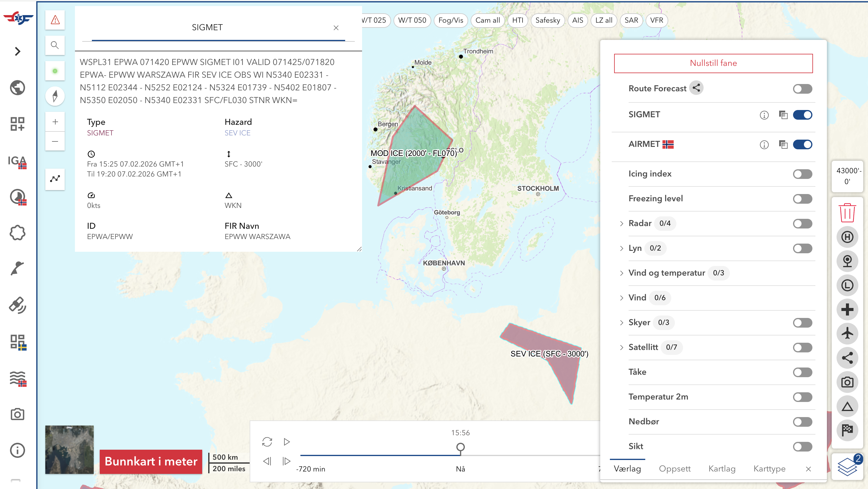Select the Fog/Vis preset chip
The height and width of the screenshot is (489, 868).
451,20
